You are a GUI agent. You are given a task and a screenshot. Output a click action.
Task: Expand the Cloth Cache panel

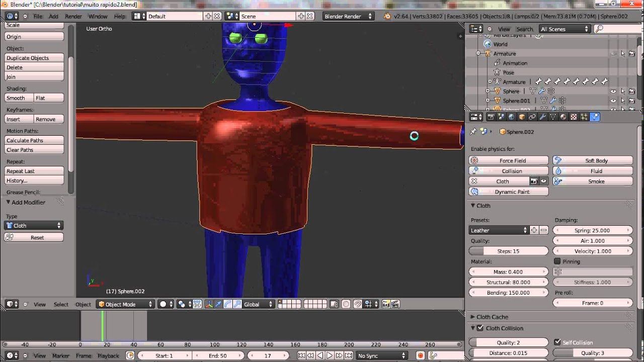pyautogui.click(x=492, y=317)
